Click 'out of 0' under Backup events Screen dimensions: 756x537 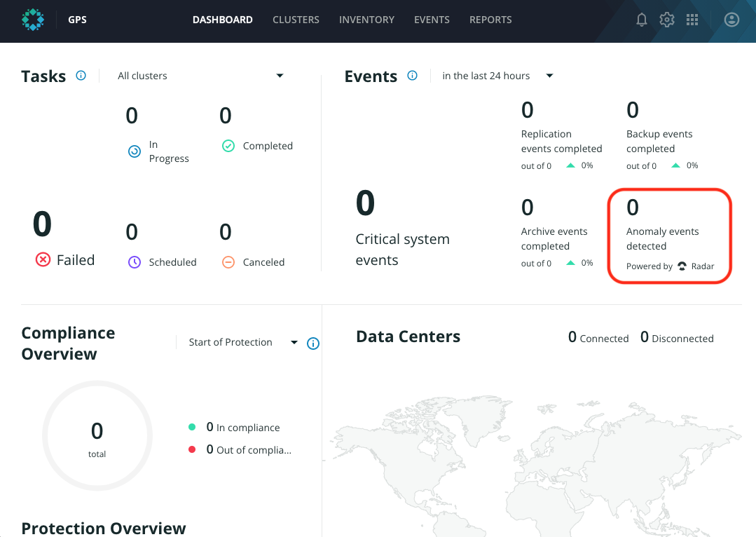pos(641,166)
